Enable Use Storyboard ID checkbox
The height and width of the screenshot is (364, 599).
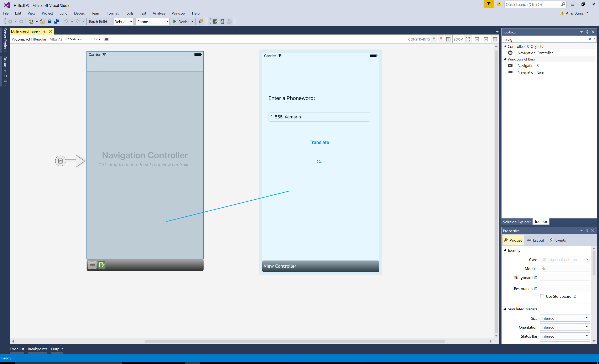tap(541, 296)
